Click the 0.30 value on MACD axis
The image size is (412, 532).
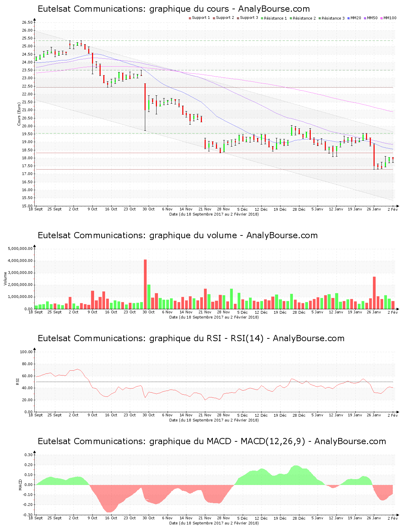pyautogui.click(x=28, y=455)
